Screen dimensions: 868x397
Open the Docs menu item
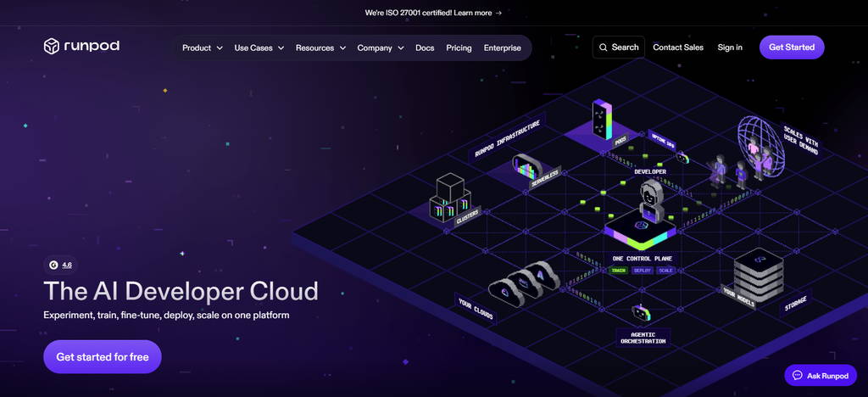point(425,48)
